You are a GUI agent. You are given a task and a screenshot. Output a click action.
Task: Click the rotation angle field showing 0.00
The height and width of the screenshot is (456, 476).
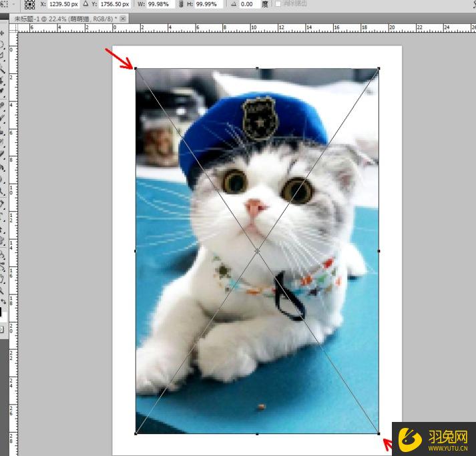[x=250, y=4]
